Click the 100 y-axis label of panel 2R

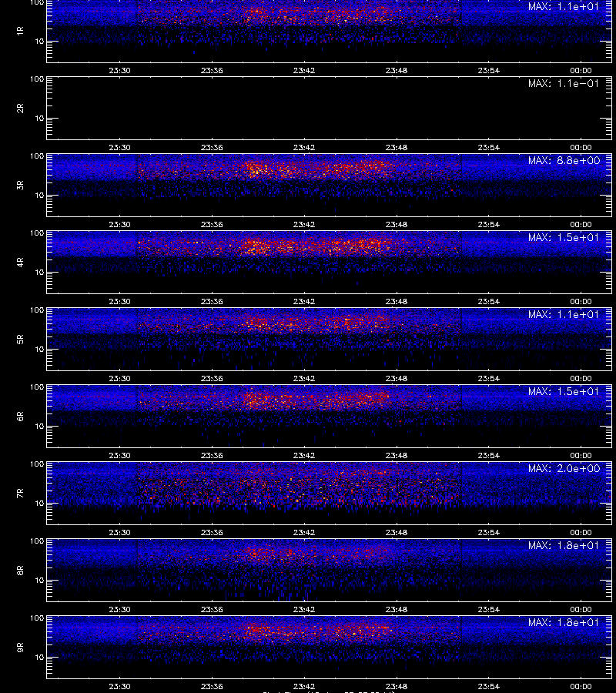point(37,79)
